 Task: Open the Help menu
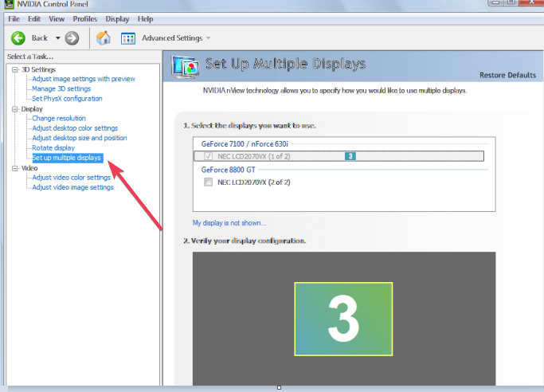pos(146,19)
